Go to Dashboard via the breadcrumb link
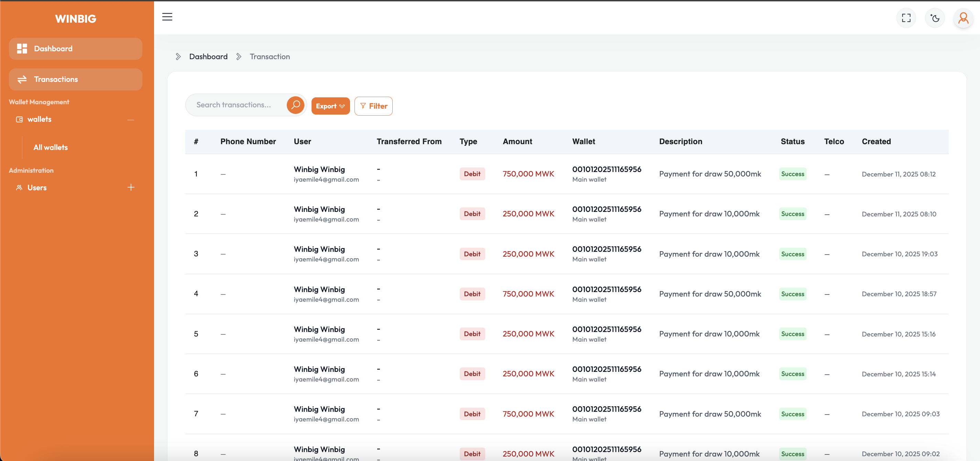The width and height of the screenshot is (980, 461). pyautogui.click(x=208, y=57)
